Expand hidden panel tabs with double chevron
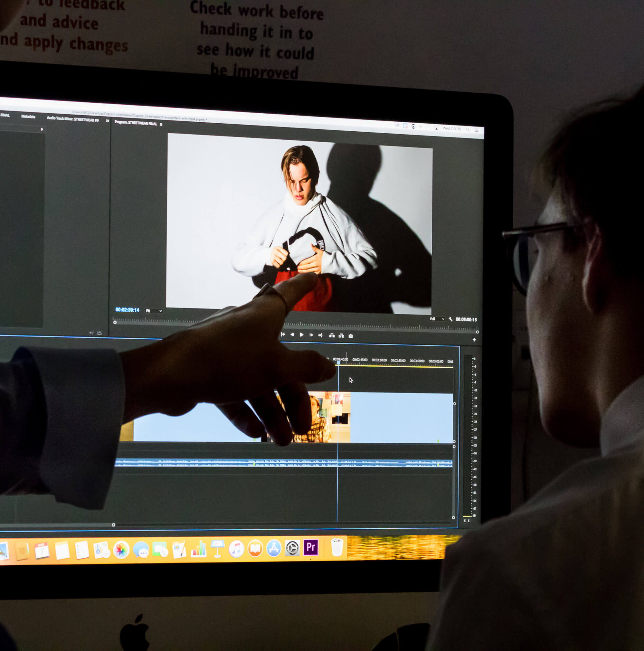This screenshot has width=644, height=651. (x=108, y=121)
